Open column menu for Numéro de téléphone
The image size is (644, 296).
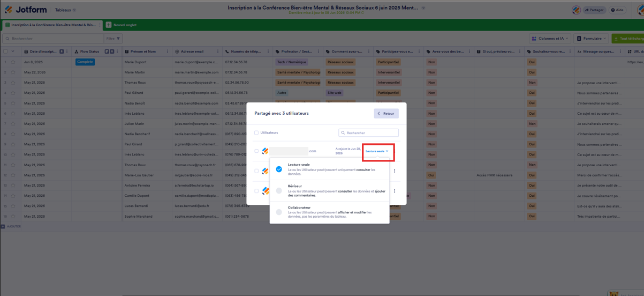click(268, 51)
